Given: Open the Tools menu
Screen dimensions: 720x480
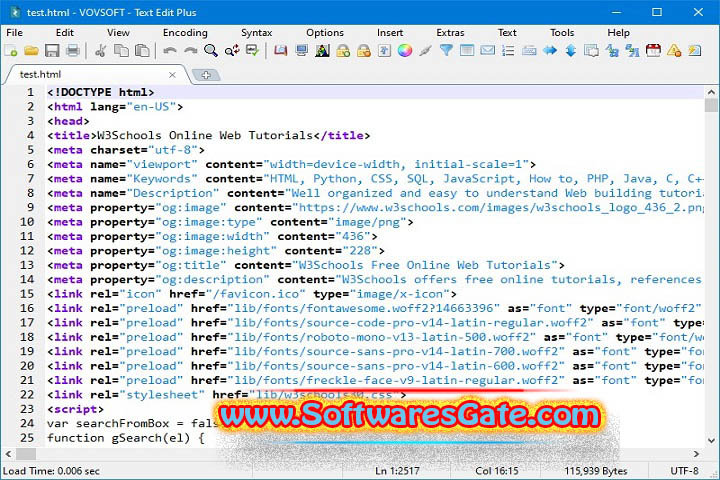Looking at the screenshot, I should click(x=562, y=33).
